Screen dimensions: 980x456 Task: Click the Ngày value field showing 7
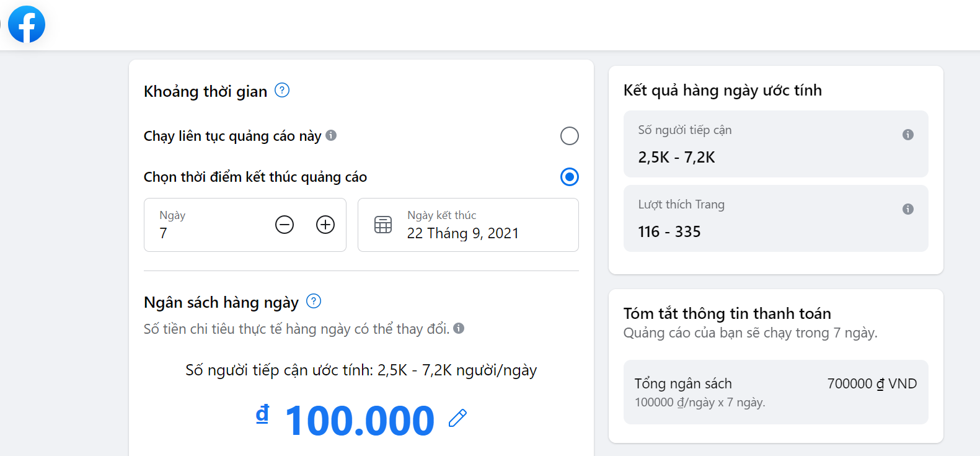[245, 225]
